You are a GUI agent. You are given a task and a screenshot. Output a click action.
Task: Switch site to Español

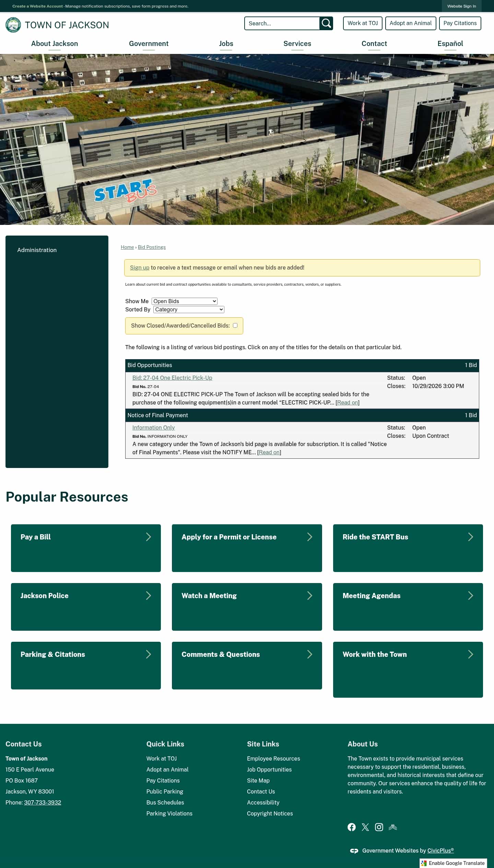[x=450, y=44]
